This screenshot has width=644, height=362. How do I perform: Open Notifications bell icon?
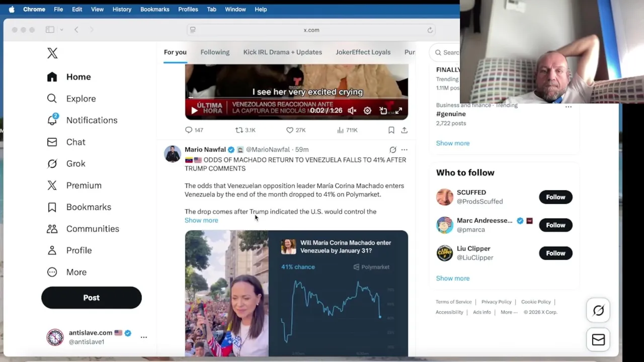(52, 120)
